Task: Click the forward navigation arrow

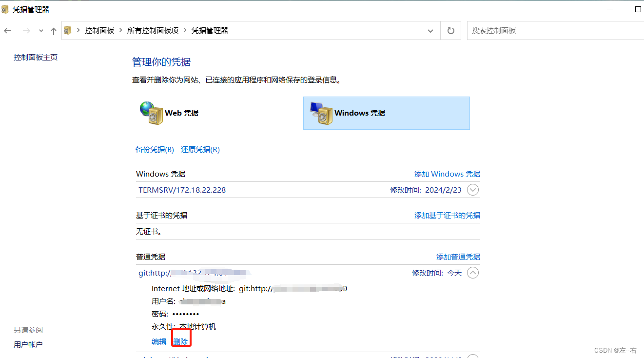Action: [26, 30]
